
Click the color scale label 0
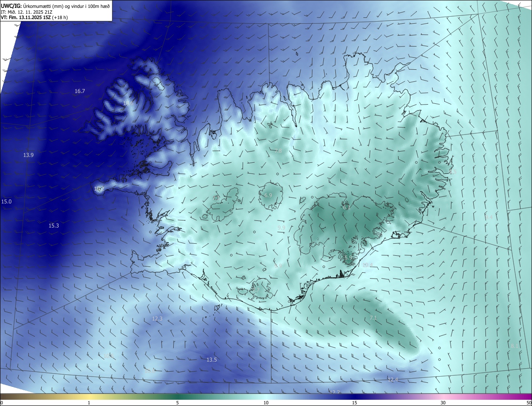(2, 403)
